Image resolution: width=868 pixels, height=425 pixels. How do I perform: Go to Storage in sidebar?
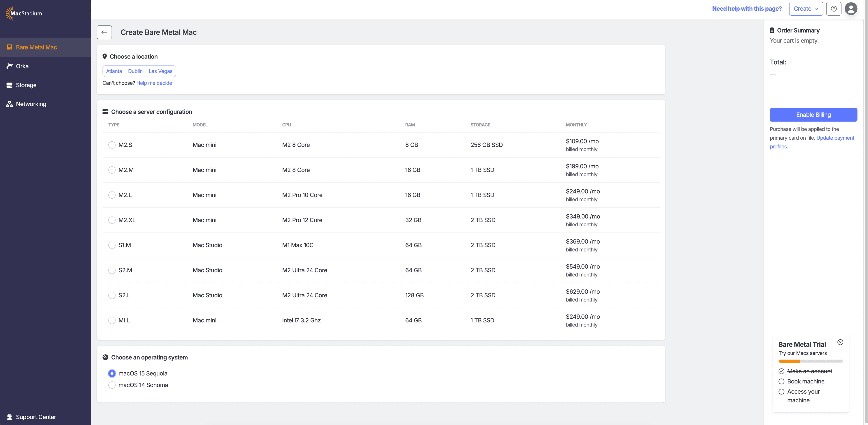[26, 85]
